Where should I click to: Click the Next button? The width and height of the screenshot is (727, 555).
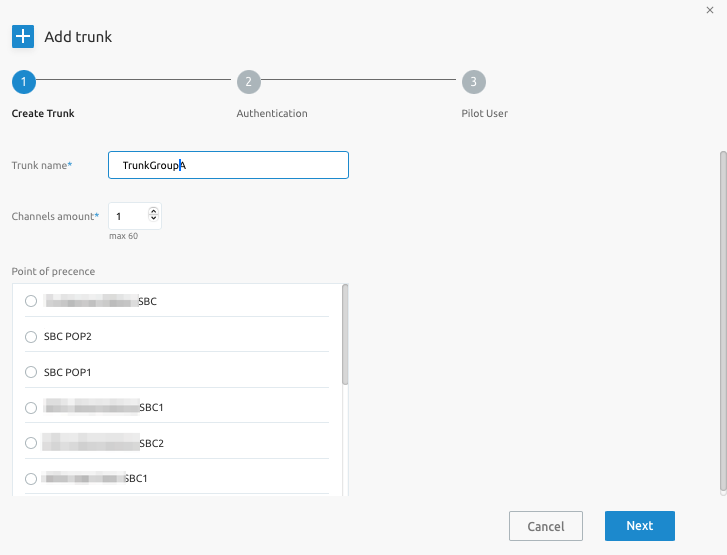point(639,526)
